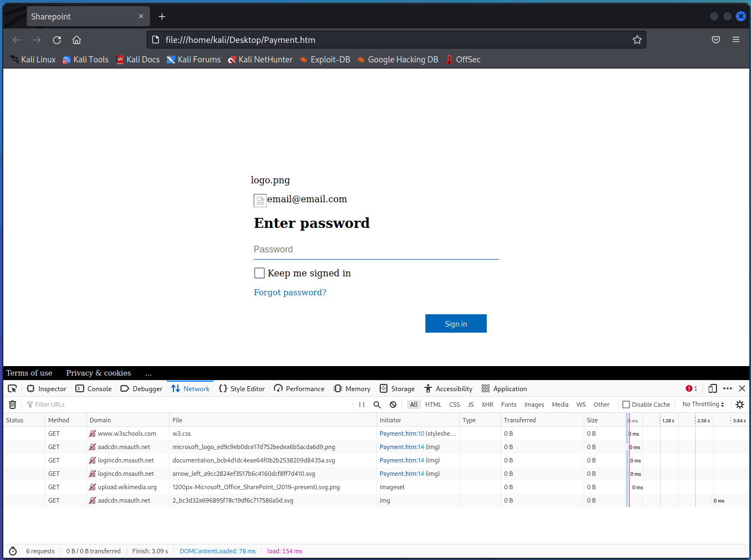This screenshot has height=560, width=751.
Task: Open the No Throttling dropdown
Action: tap(703, 405)
